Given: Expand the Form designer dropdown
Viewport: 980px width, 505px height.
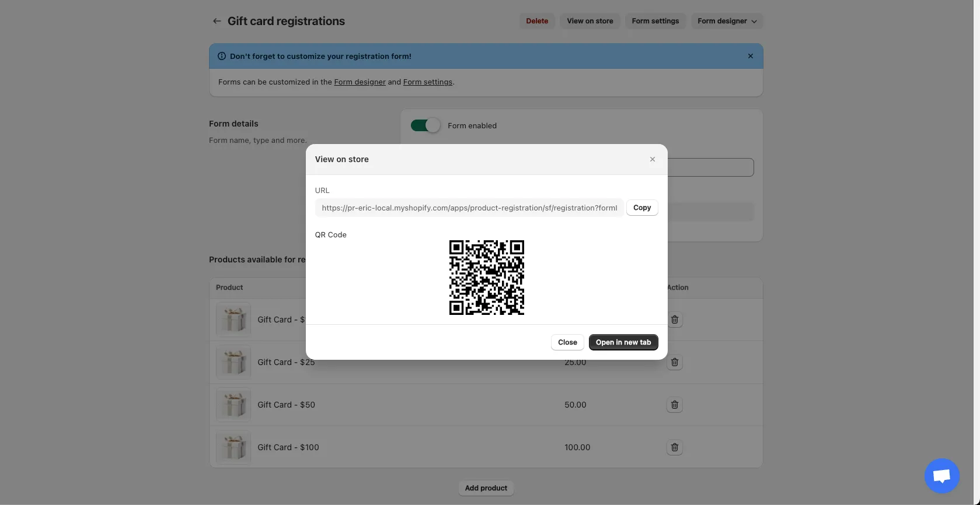Looking at the screenshot, I should (727, 21).
